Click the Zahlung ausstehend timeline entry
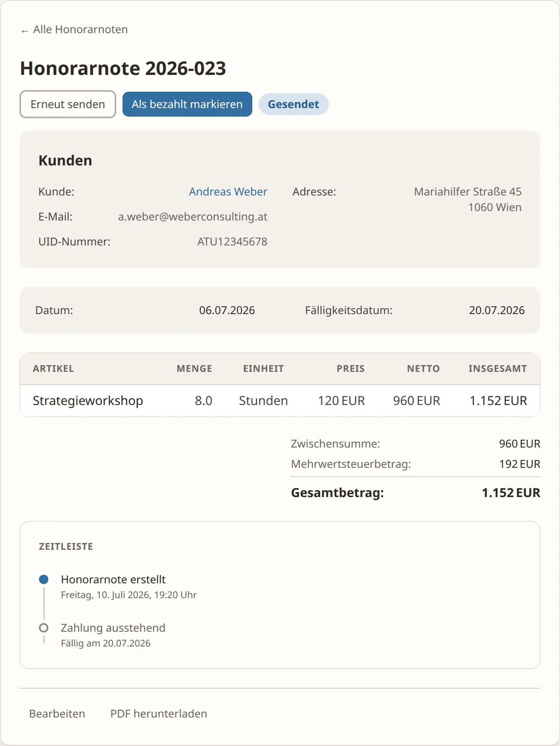 pyautogui.click(x=113, y=628)
